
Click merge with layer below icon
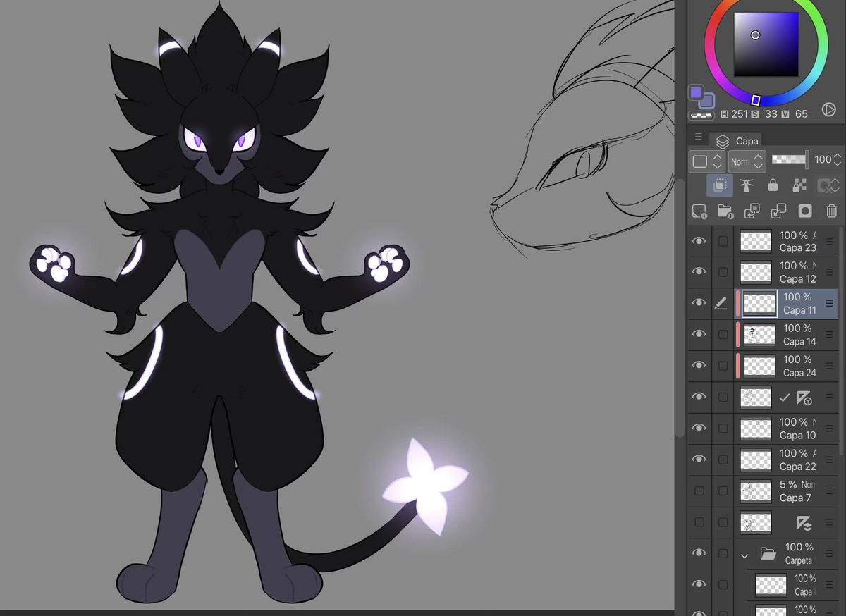pyautogui.click(x=778, y=211)
